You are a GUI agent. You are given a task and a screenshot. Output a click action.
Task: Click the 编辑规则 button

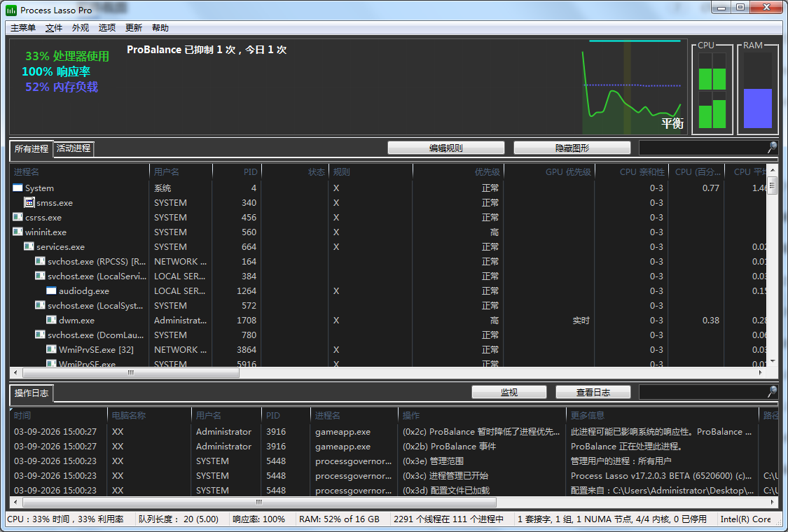(445, 148)
